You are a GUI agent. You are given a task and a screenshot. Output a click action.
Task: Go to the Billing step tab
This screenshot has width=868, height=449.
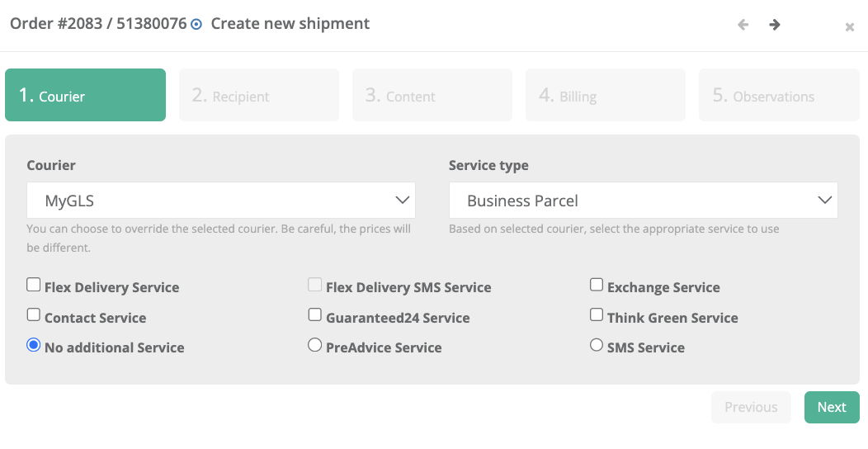click(606, 96)
